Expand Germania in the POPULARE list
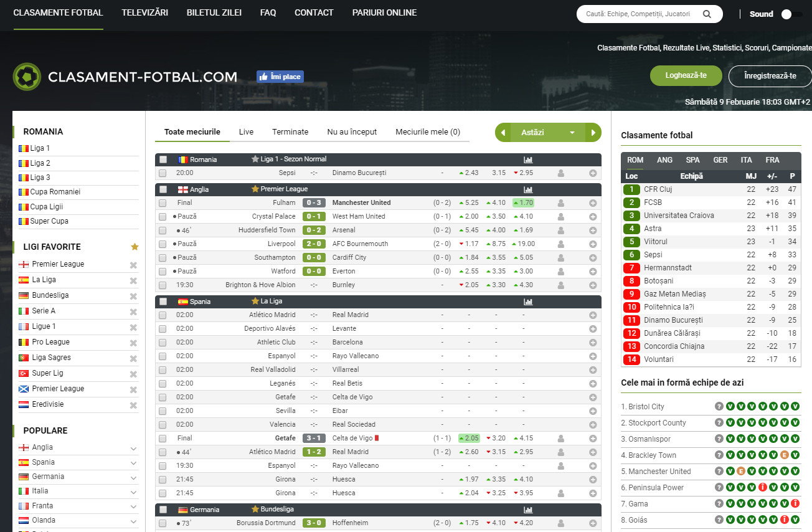The image size is (812, 532). pos(134,477)
